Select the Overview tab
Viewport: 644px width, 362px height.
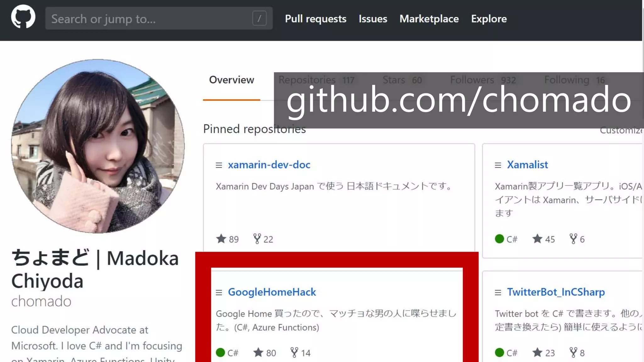[x=231, y=80]
